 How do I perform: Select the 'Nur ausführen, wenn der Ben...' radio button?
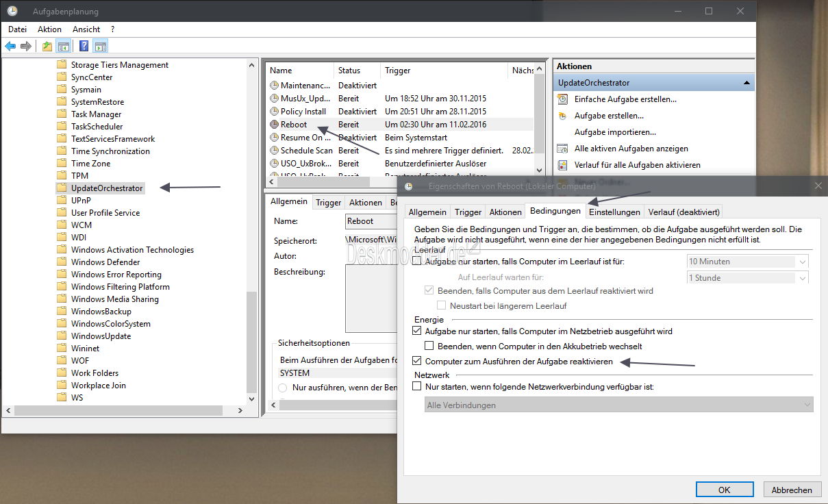tap(283, 388)
